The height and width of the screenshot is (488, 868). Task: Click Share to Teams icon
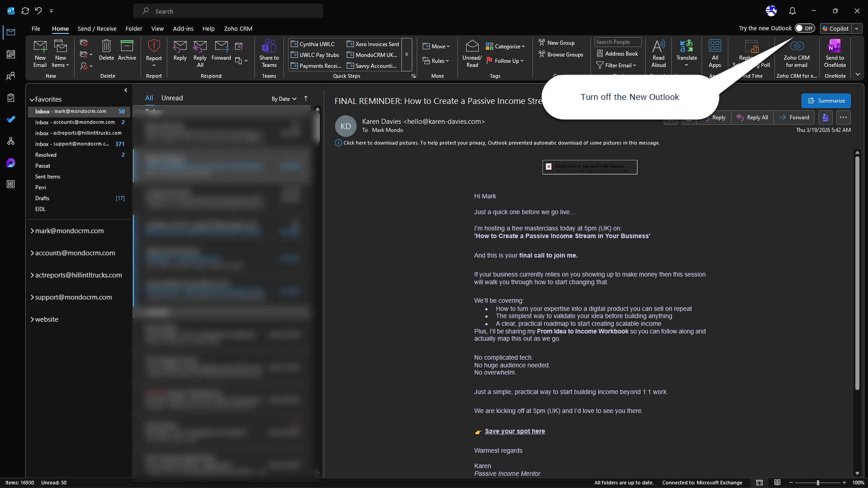point(269,53)
